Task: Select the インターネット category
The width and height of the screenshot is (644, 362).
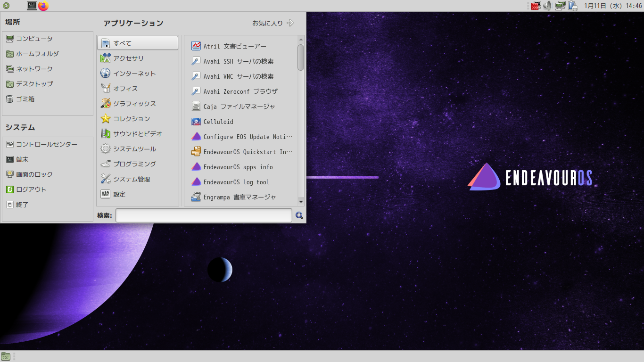Action: click(138, 74)
